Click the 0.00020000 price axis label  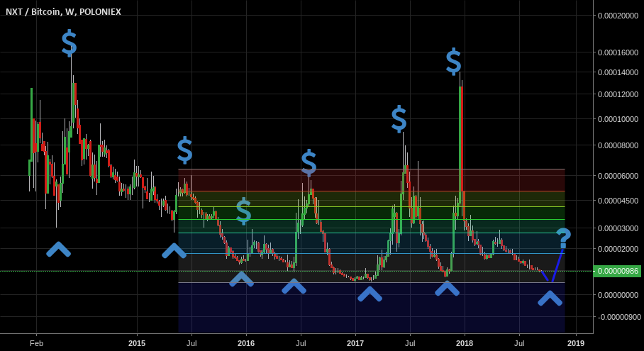(x=618, y=16)
